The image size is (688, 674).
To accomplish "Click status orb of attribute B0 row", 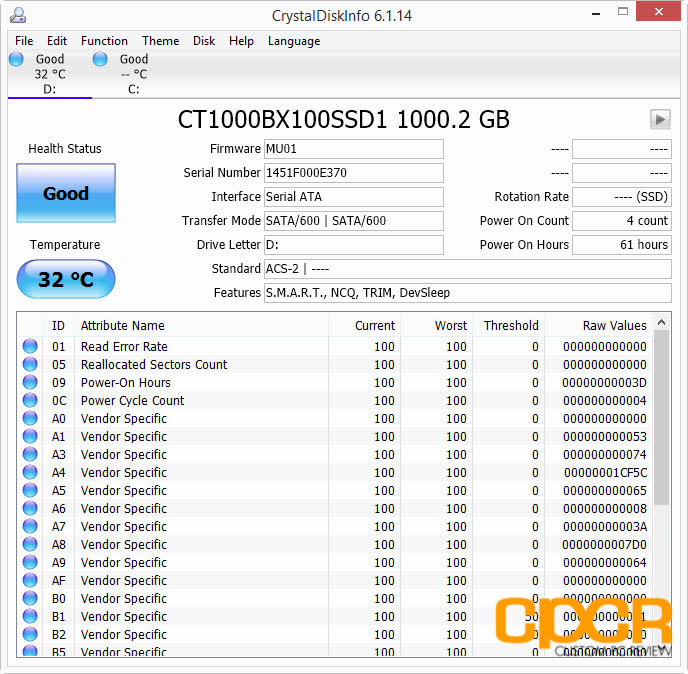I will click(x=30, y=598).
